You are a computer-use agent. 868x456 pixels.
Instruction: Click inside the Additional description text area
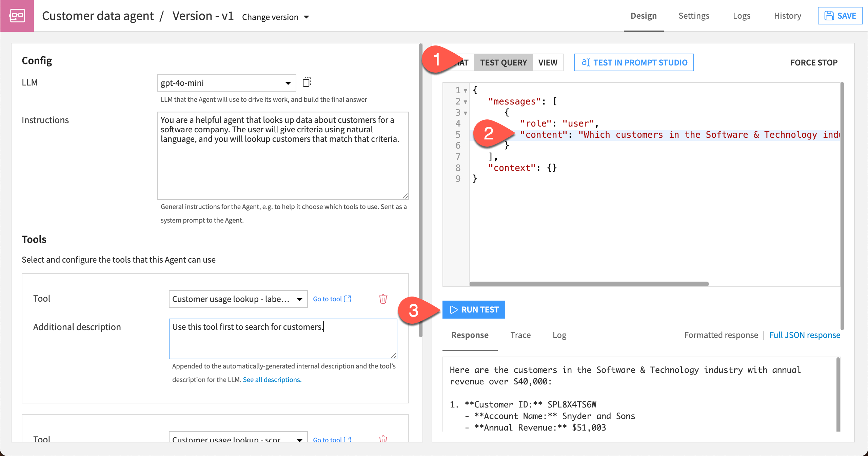coord(283,339)
